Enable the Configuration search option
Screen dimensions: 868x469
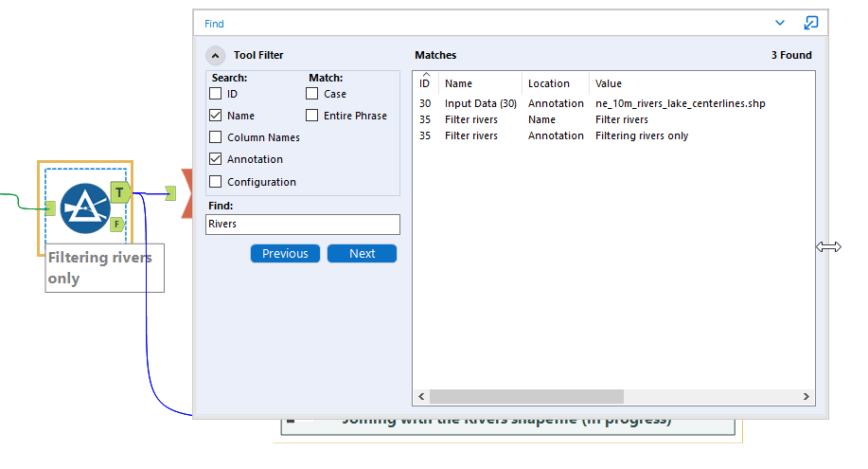click(x=216, y=182)
